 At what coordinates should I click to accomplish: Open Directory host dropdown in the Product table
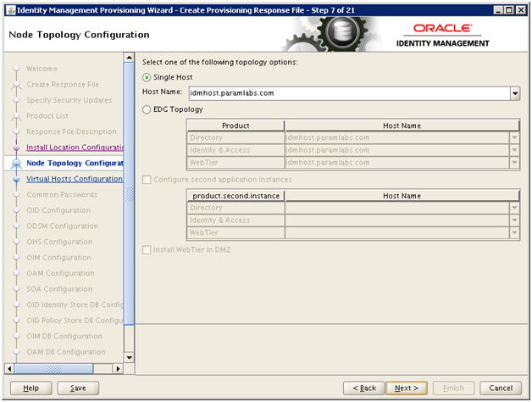tap(514, 137)
